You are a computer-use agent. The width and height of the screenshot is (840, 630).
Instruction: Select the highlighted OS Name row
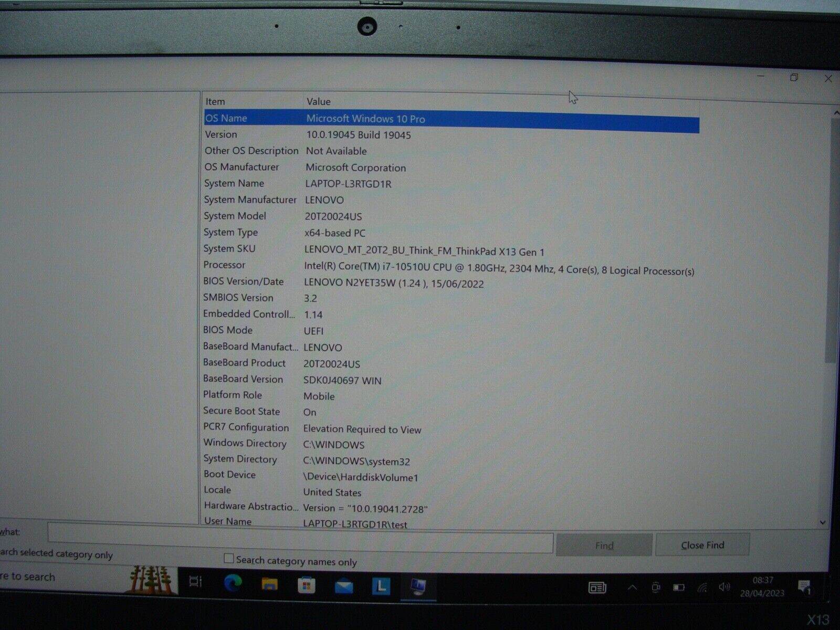coord(367,120)
